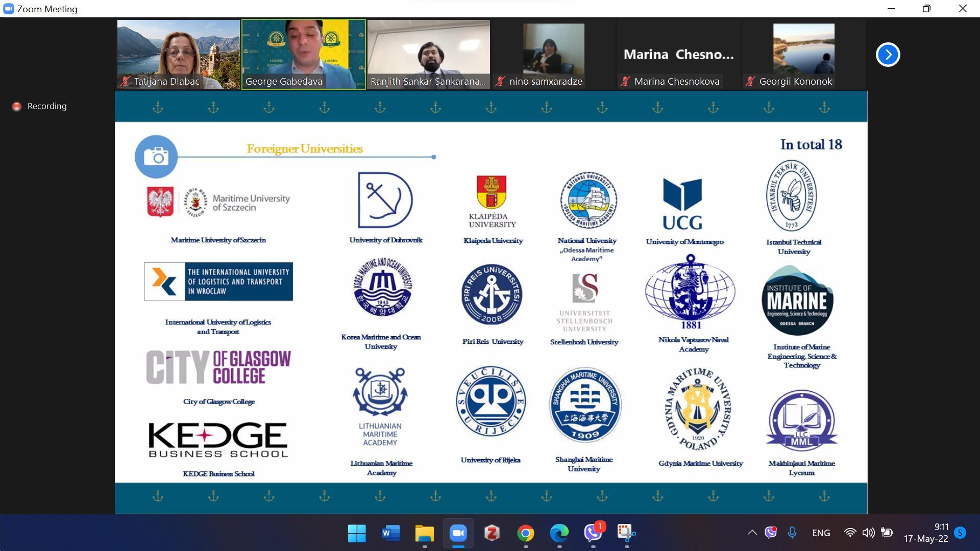Image resolution: width=980 pixels, height=551 pixels.
Task: Select Tatijana Dlabac's video thumbnail
Action: tap(178, 54)
